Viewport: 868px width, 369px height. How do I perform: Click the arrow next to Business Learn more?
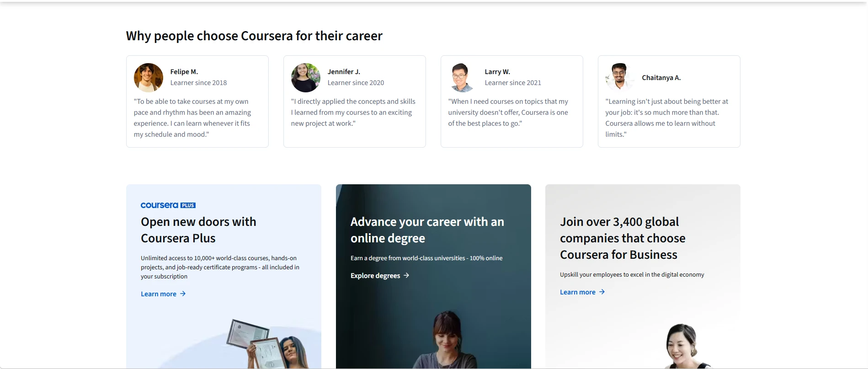click(602, 292)
